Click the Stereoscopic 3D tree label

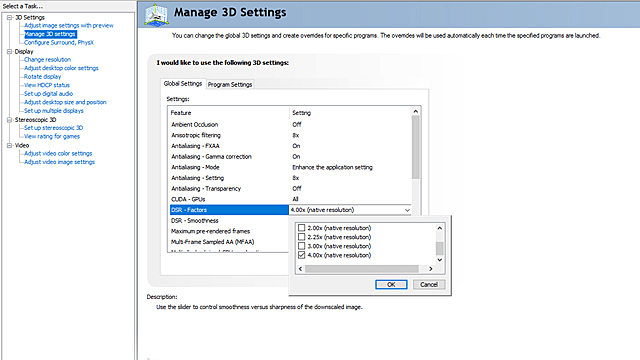(x=36, y=120)
